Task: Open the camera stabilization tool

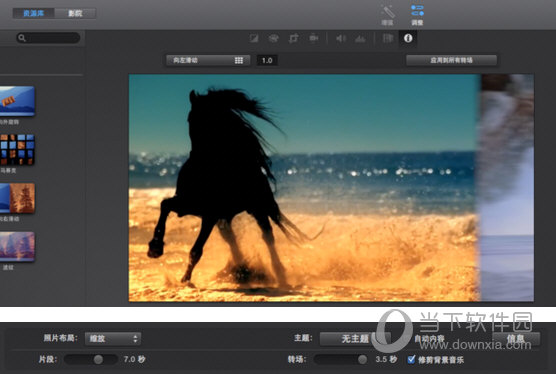Action: click(x=313, y=38)
